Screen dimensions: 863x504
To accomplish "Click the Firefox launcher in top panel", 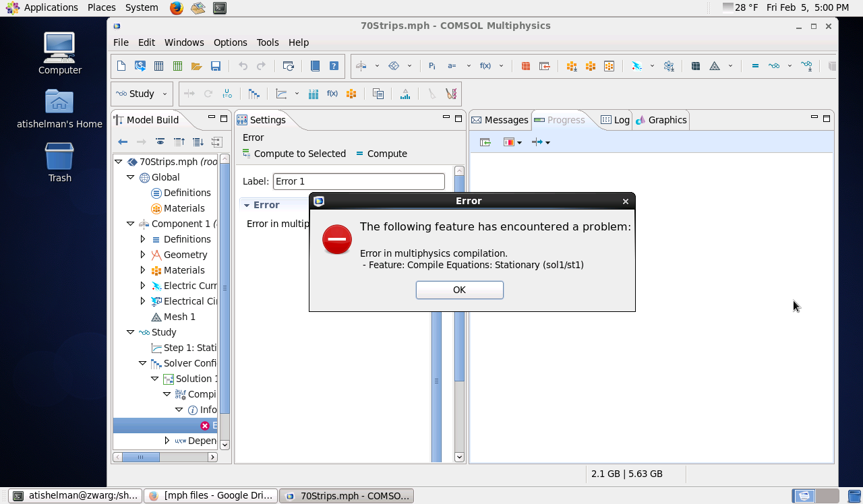I will coord(176,7).
